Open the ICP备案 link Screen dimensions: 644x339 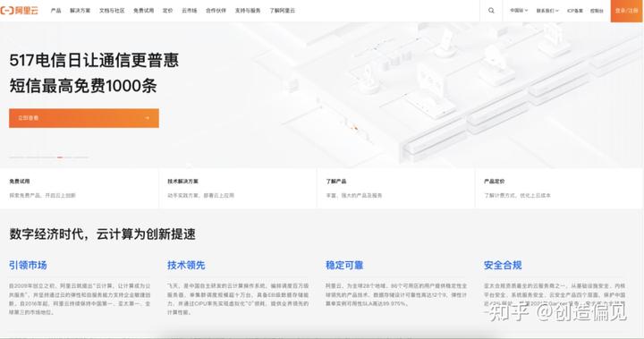575,11
